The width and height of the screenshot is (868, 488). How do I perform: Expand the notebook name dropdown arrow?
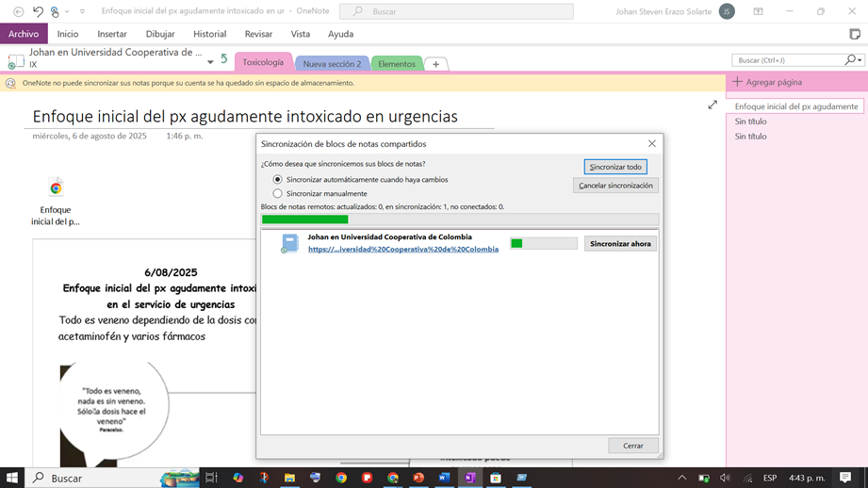pyautogui.click(x=210, y=62)
